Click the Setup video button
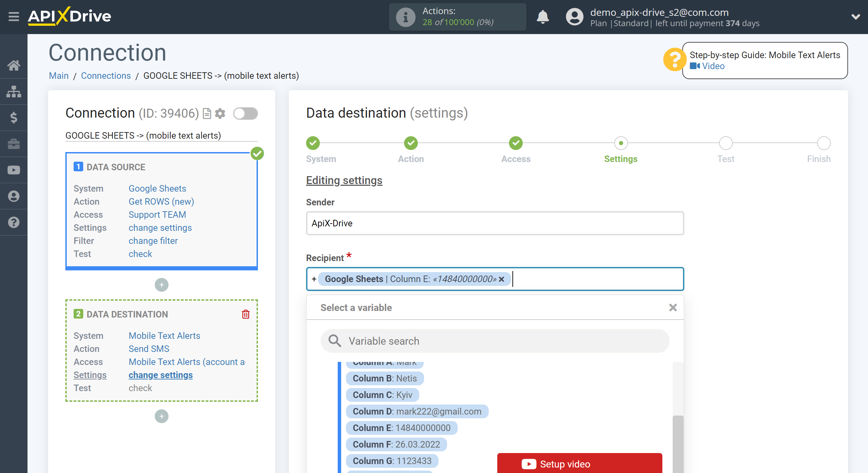This screenshot has height=473, width=868. [x=579, y=463]
